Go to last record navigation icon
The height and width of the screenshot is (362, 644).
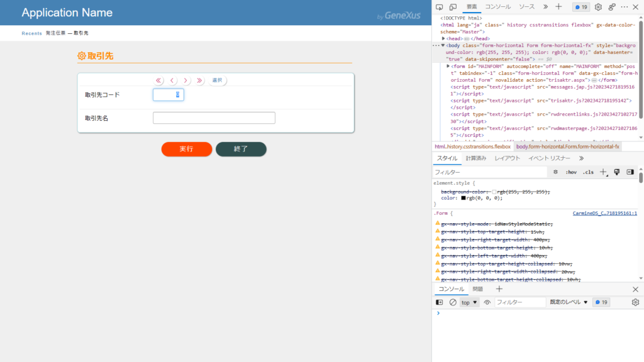pyautogui.click(x=199, y=80)
